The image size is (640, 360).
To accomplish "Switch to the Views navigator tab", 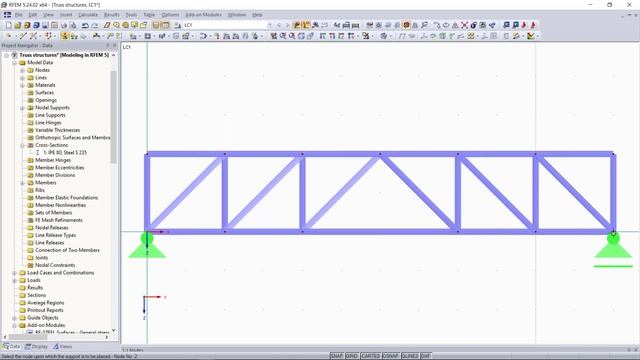I will 62,347.
